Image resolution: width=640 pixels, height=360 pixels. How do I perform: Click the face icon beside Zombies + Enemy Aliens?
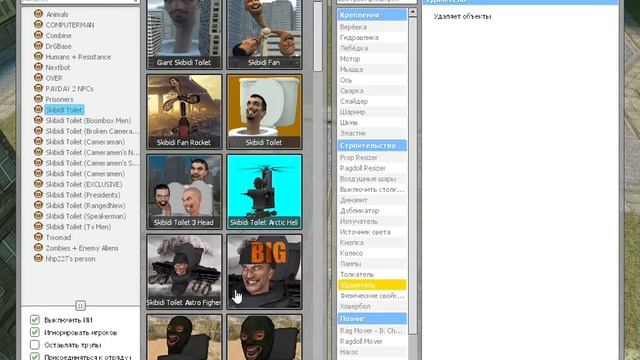coord(38,247)
